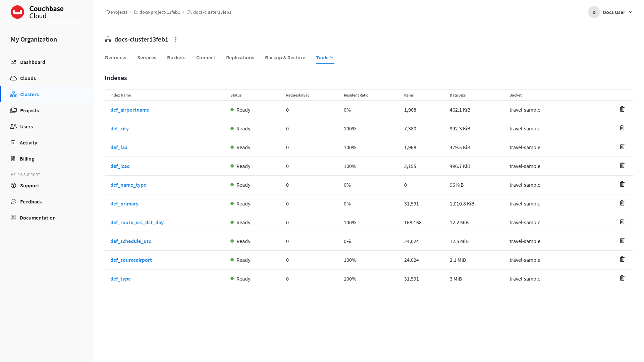
Task: Open the Clouds section via cloud icon
Action: click(13, 78)
